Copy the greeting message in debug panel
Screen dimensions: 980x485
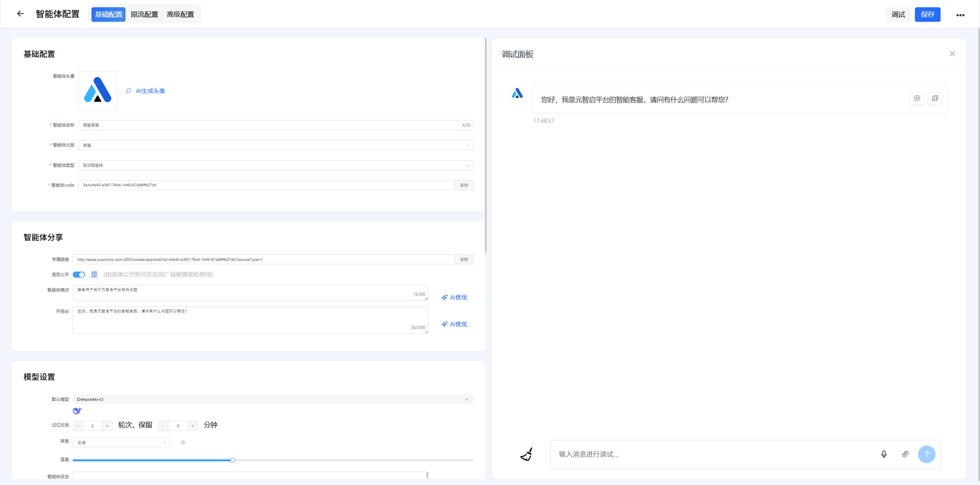point(934,98)
